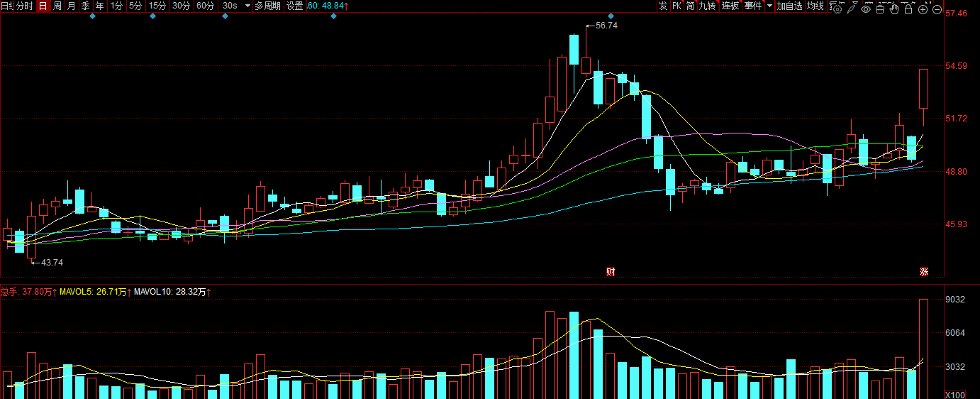Switch to 分时 intraday view

[x=24, y=6]
